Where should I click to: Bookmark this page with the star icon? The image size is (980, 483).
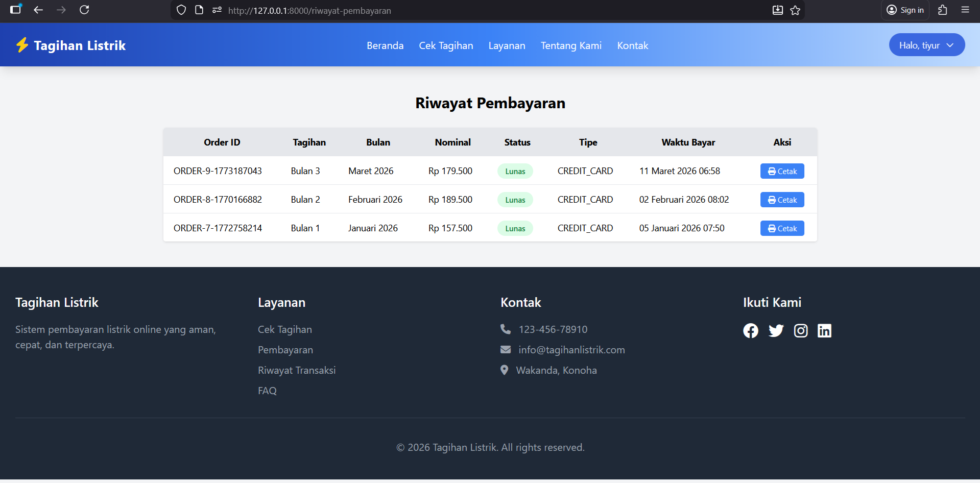pos(795,10)
